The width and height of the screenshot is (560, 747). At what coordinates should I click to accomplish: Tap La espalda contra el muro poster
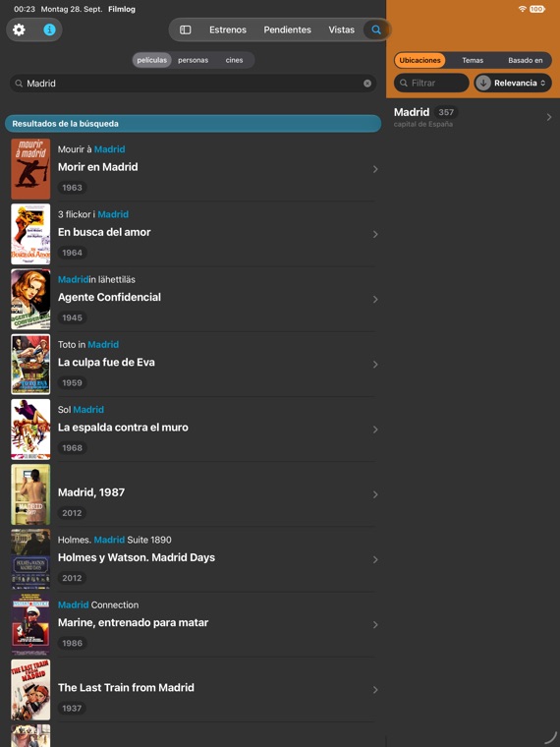click(x=30, y=430)
